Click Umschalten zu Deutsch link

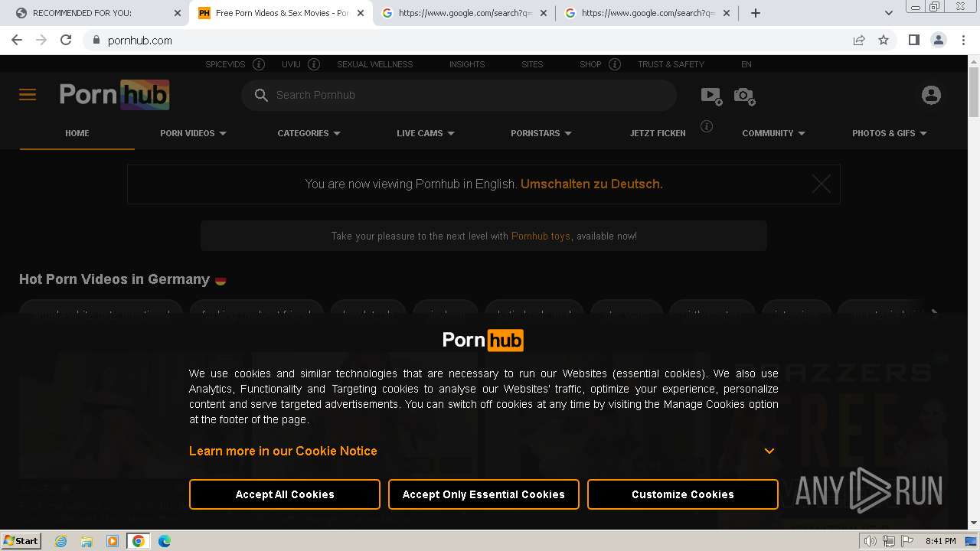592,184
